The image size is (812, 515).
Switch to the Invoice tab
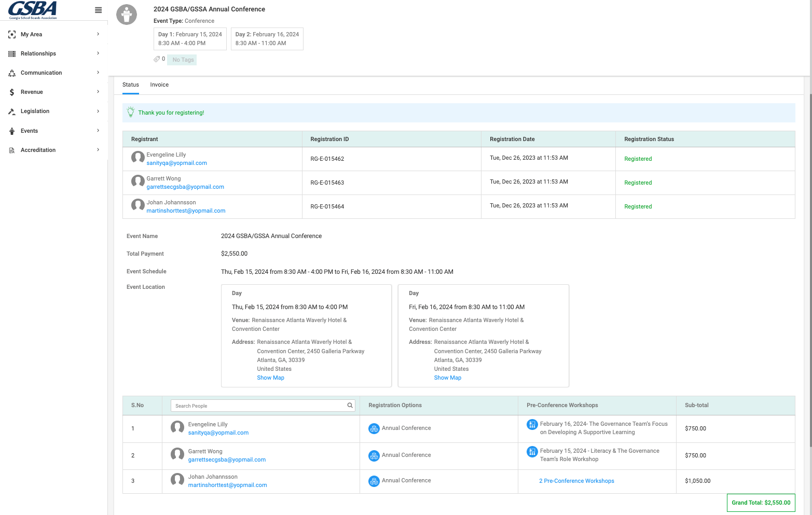(159, 85)
